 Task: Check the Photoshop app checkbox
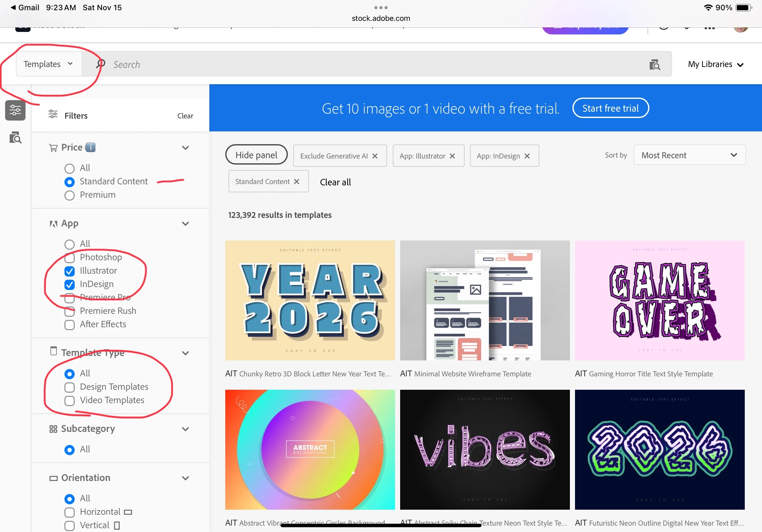(69, 258)
